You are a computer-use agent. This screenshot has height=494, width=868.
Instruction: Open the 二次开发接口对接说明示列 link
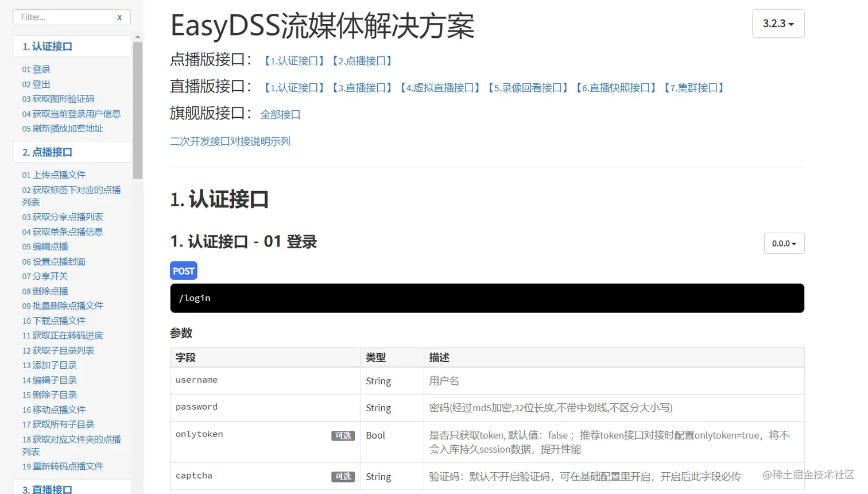click(x=230, y=141)
